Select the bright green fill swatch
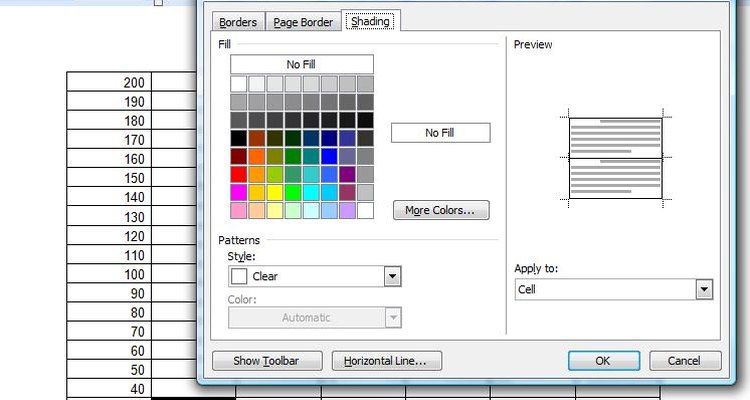This screenshot has width=750, height=400. [293, 192]
